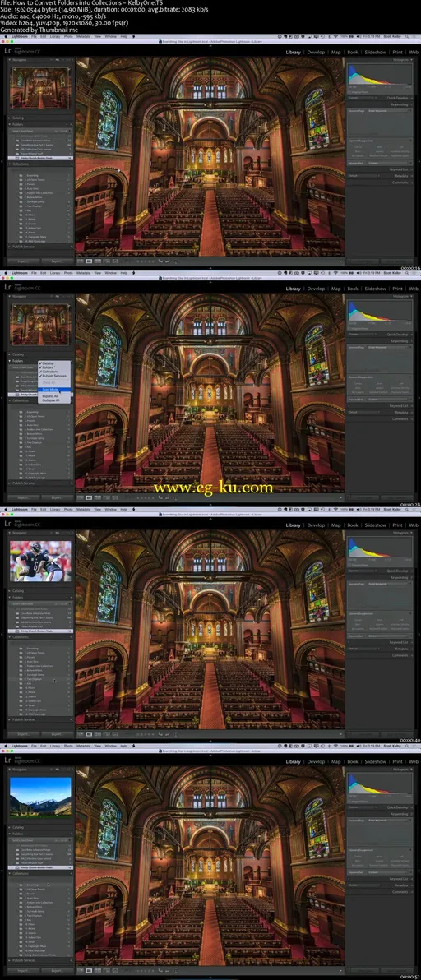
Task: Select '5. Folders into Collections' in 00:00:16 frame
Action: (x=39, y=192)
